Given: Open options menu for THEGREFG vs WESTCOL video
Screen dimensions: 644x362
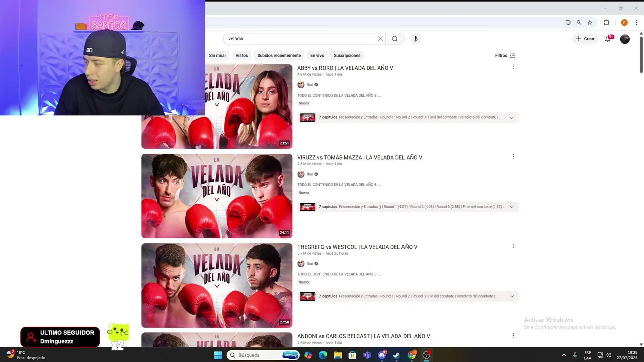Looking at the screenshot, I should [x=513, y=246].
